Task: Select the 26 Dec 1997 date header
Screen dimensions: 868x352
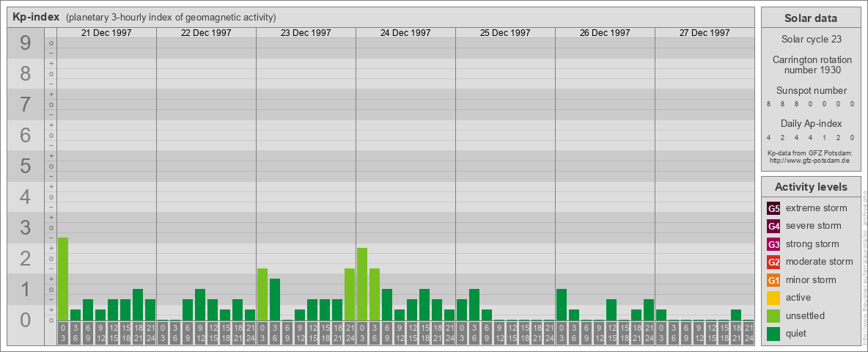Action: pyautogui.click(x=605, y=33)
